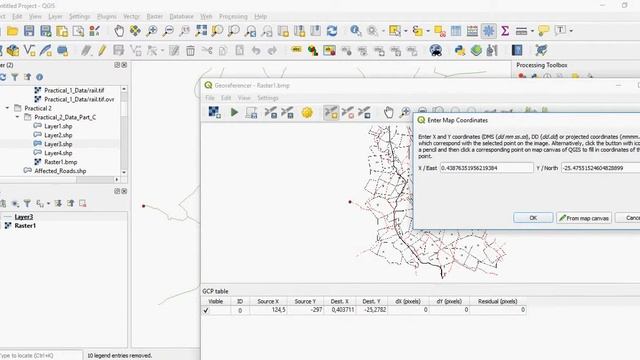Select the Pan Map hand tool

(x=119, y=31)
